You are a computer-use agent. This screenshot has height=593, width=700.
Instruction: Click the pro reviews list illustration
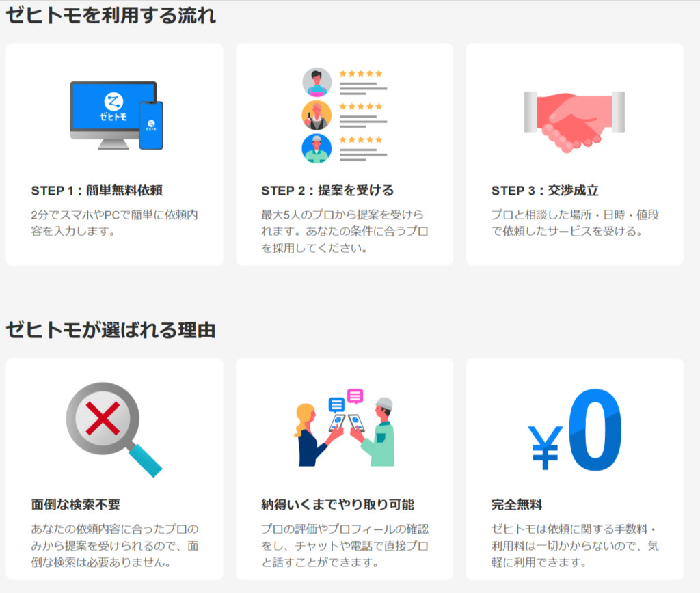click(x=344, y=115)
